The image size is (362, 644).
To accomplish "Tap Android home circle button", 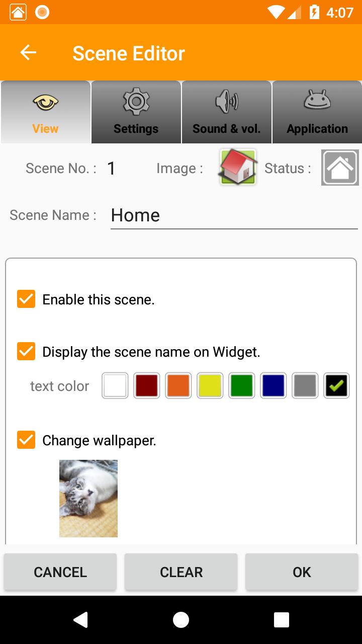I will 181,620.
